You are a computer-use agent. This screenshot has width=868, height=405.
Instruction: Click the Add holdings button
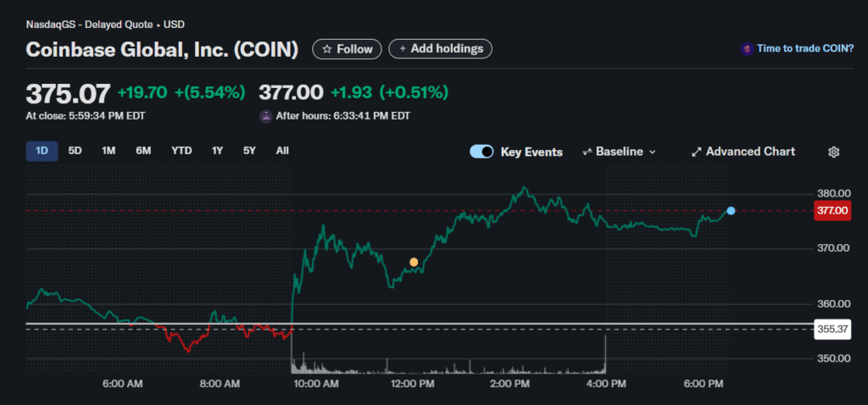pos(440,49)
